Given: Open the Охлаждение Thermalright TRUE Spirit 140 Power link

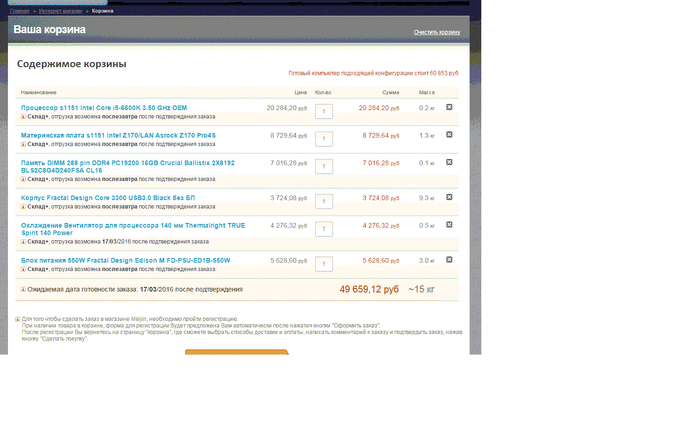Looking at the screenshot, I should 133,229.
